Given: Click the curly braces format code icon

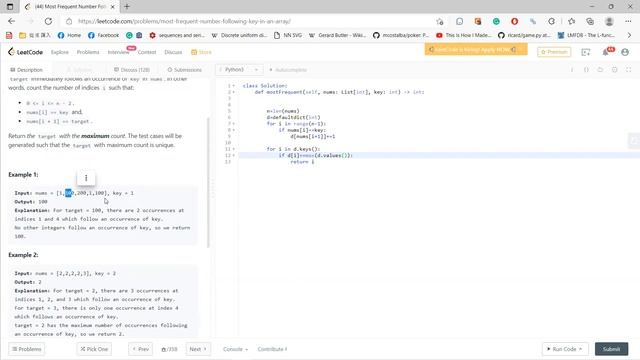Looking at the screenshot, I should [x=586, y=70].
